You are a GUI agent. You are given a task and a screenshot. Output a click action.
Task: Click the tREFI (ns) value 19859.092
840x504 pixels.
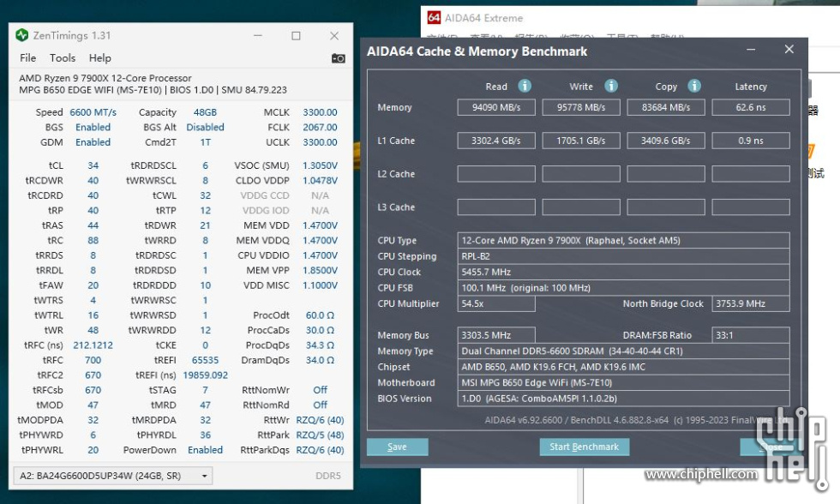tap(205, 375)
